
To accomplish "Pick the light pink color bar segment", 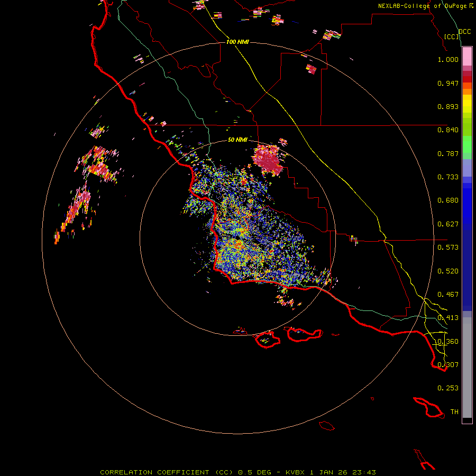I will [467, 56].
